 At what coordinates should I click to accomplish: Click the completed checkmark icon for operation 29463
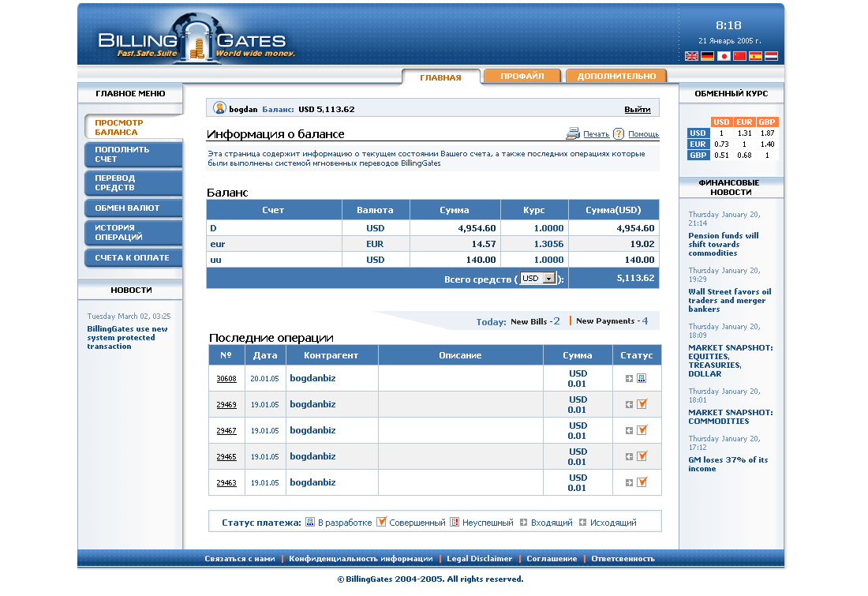tap(642, 482)
